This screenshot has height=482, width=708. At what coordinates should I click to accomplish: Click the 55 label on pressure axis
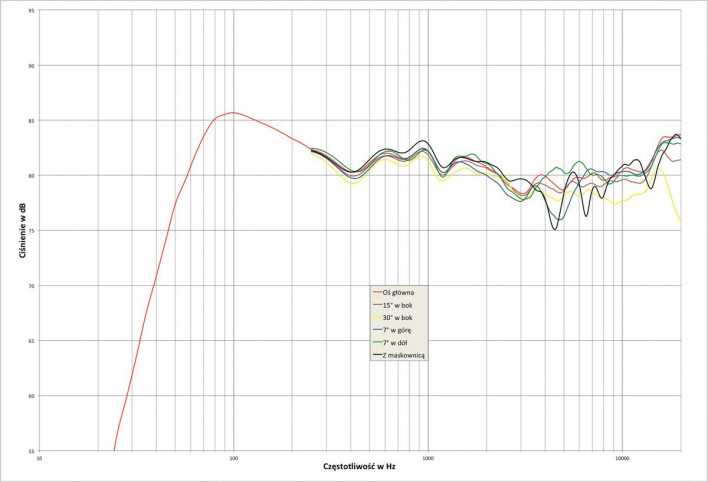(x=31, y=451)
